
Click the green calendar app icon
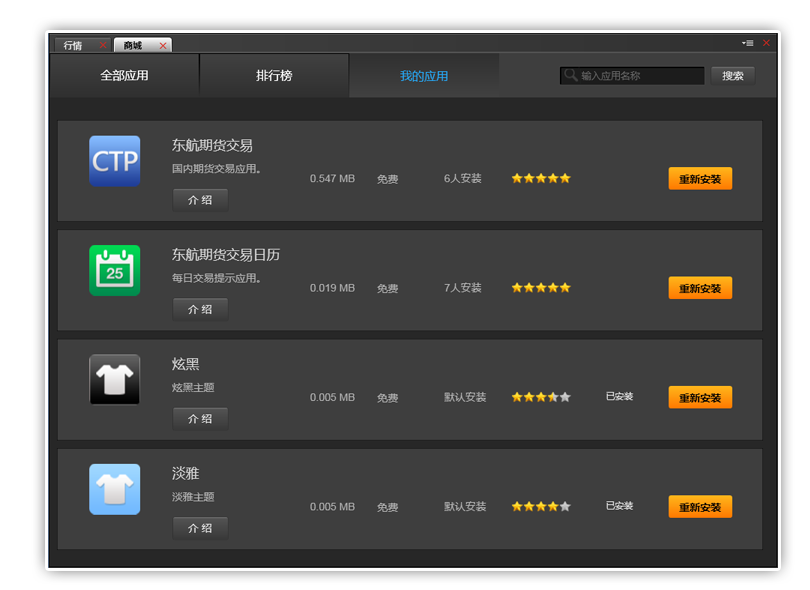(x=114, y=270)
